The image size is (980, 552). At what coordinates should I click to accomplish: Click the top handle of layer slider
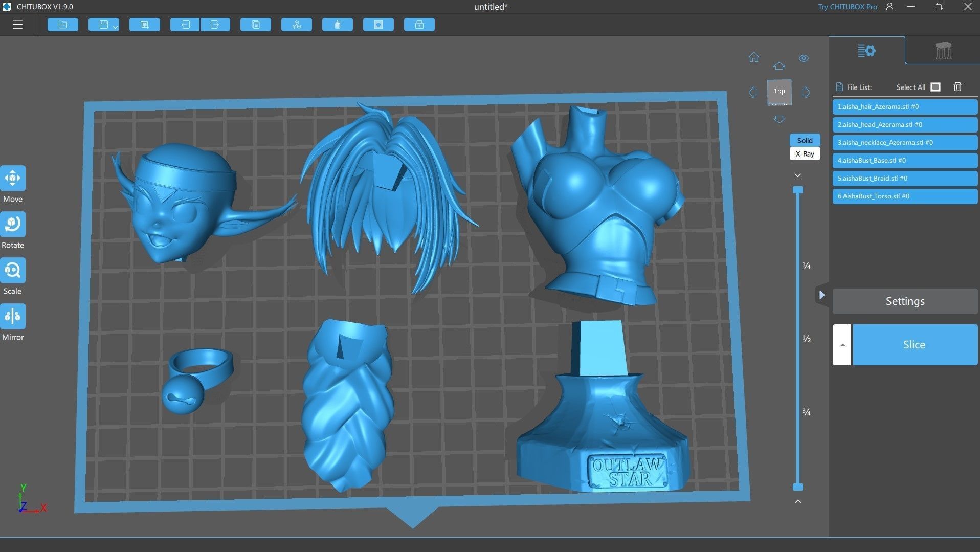(798, 190)
